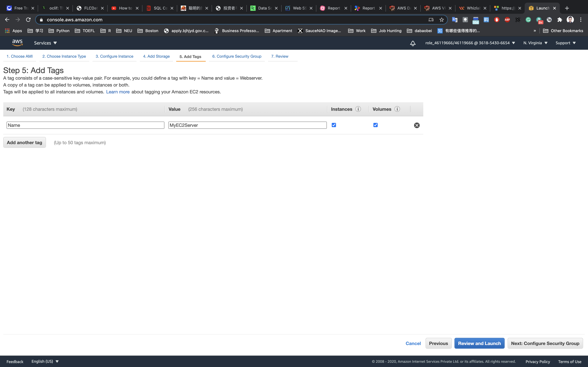Uncheck the Volumes checkbox for Name tag

375,125
